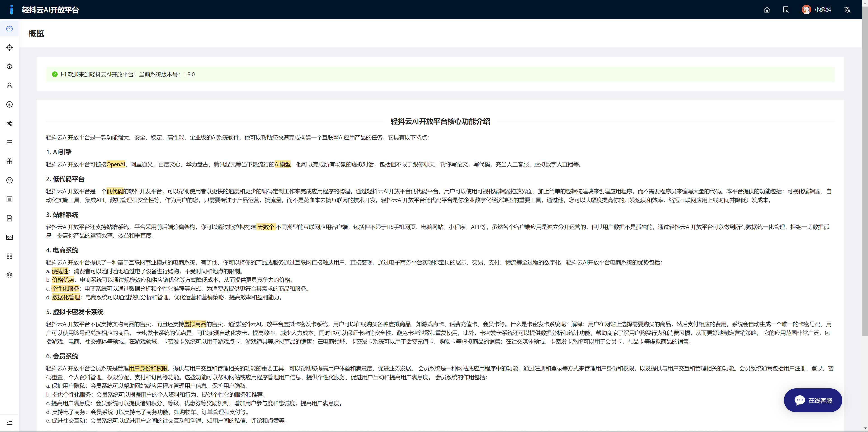Click the '2. 低代码平台' heading
Screen dimensions: 868x432
65,179
